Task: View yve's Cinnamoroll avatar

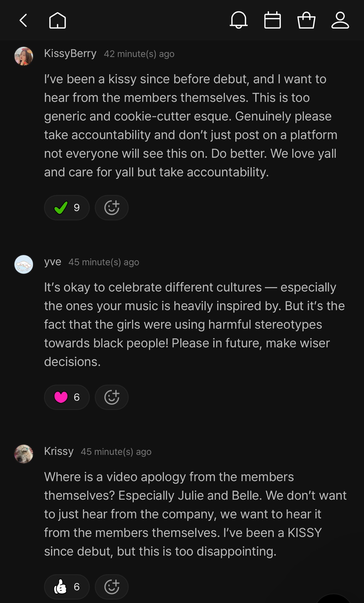Action: [24, 264]
